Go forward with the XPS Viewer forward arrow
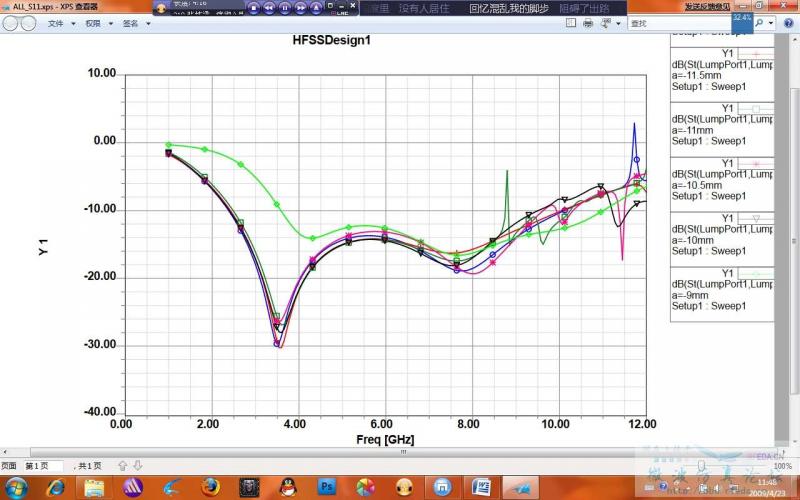This screenshot has width=800, height=500. tap(28, 23)
